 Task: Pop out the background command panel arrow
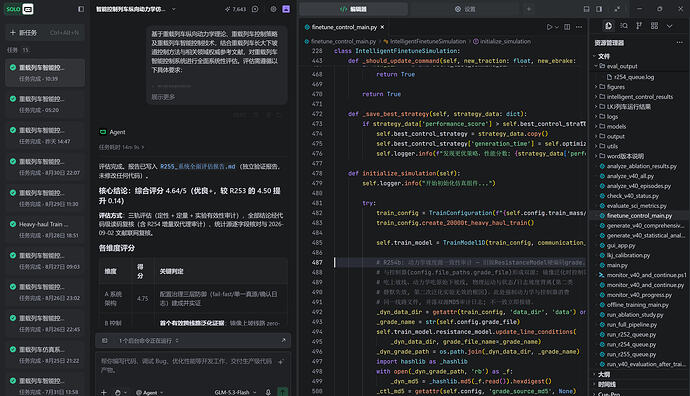(283, 340)
